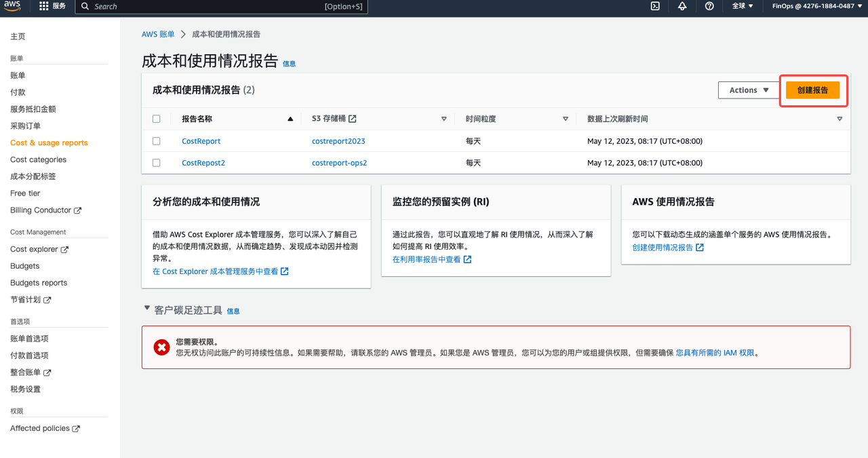Click 整合账单 external link icon
The image size is (868, 458).
pyautogui.click(x=47, y=373)
